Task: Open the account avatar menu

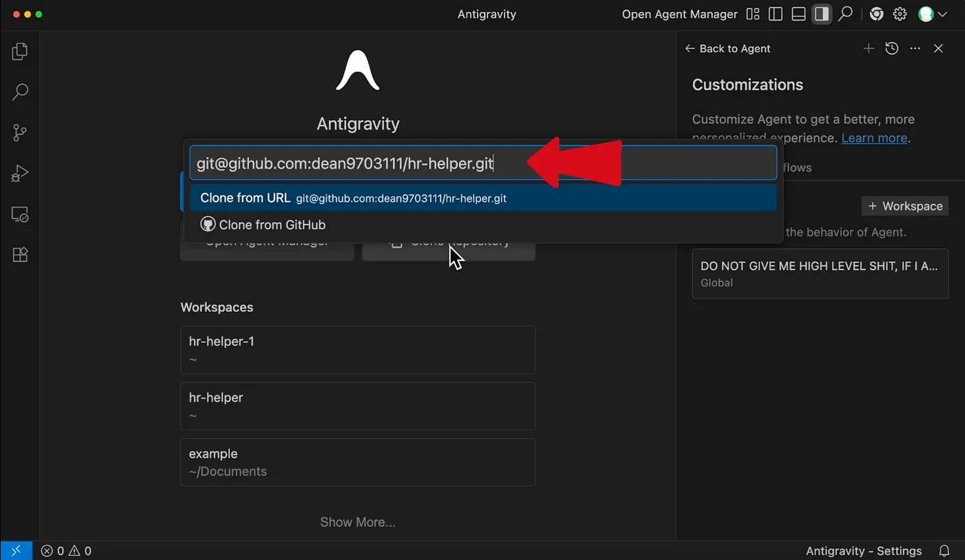Action: 933,14
